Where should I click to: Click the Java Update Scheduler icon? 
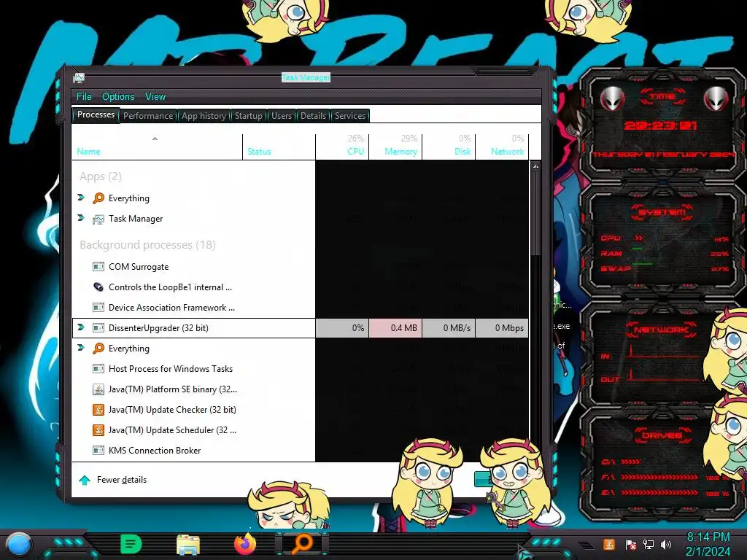click(98, 430)
